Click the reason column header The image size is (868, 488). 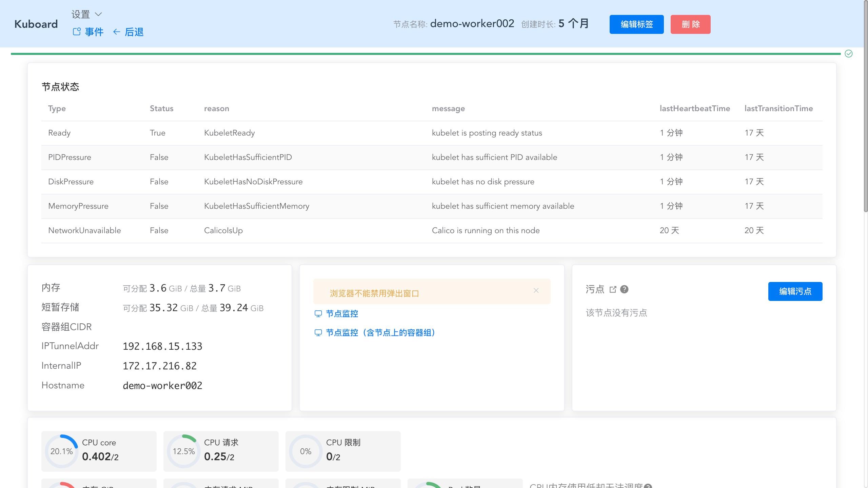click(217, 108)
